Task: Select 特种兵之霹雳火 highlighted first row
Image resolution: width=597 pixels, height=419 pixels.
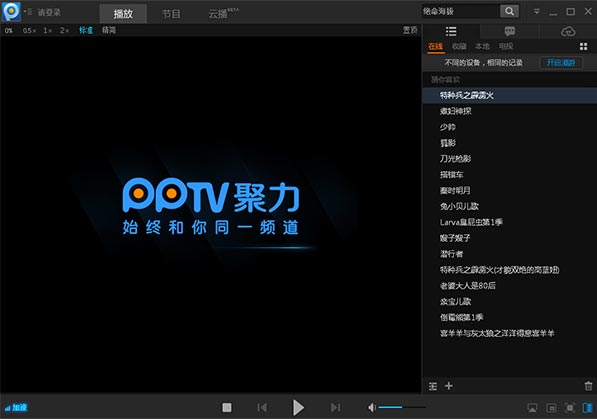Action: pyautogui.click(x=510, y=96)
